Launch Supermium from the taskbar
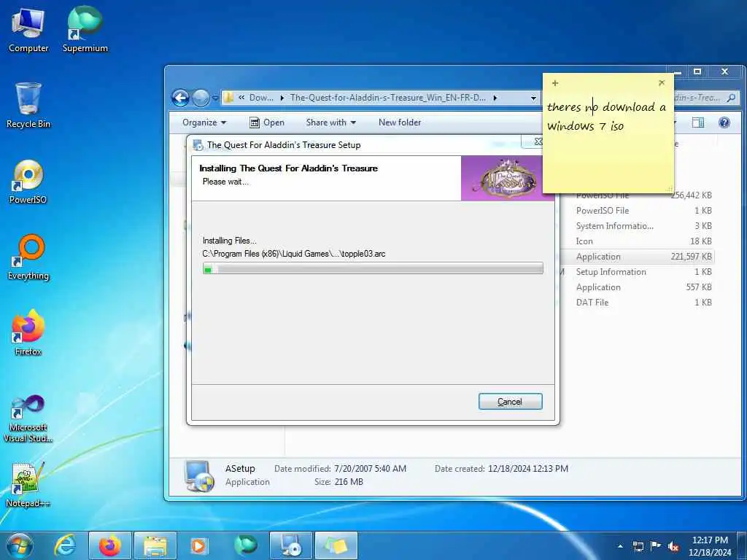747x560 pixels. coord(246,545)
